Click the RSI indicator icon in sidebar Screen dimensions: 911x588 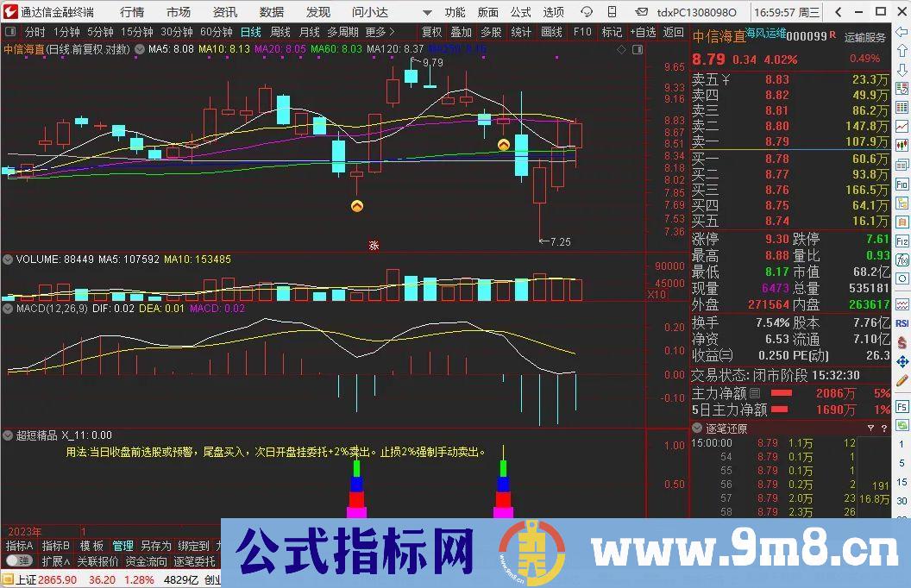[902, 323]
